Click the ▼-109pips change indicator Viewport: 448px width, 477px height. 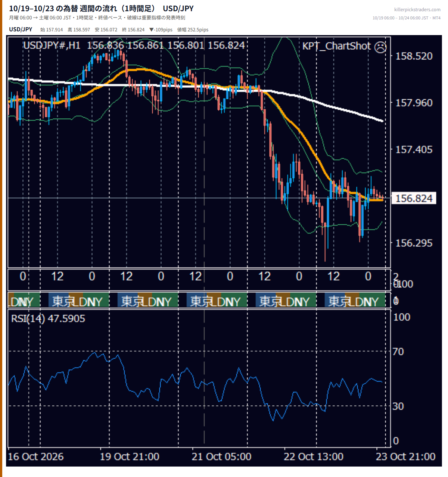161,30
